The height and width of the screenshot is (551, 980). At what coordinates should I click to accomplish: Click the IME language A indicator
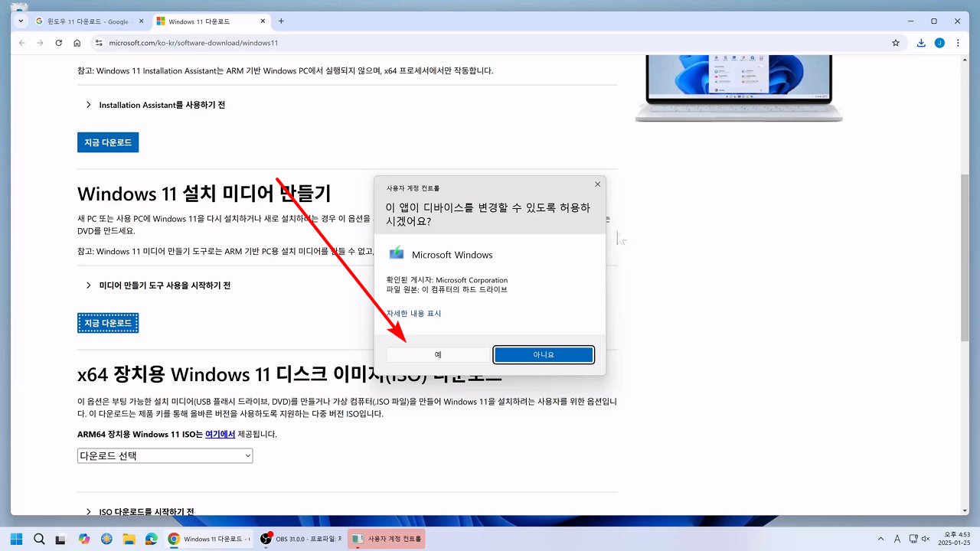(x=897, y=539)
